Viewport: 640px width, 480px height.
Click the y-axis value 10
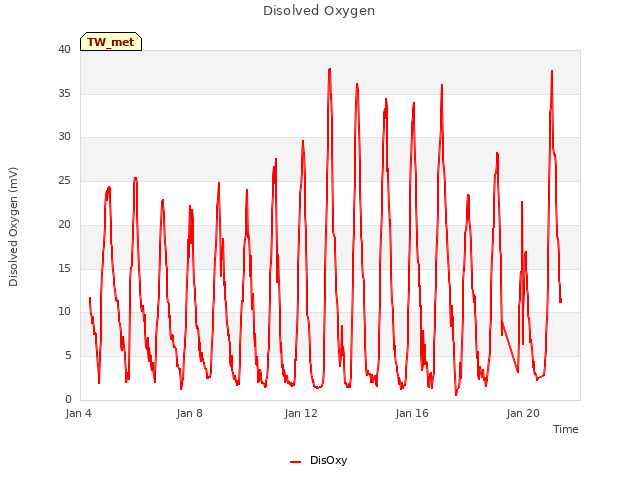click(x=64, y=312)
